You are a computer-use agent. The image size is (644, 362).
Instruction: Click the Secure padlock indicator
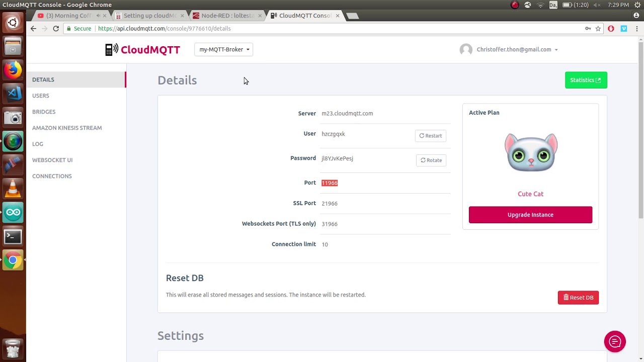[79, 29]
